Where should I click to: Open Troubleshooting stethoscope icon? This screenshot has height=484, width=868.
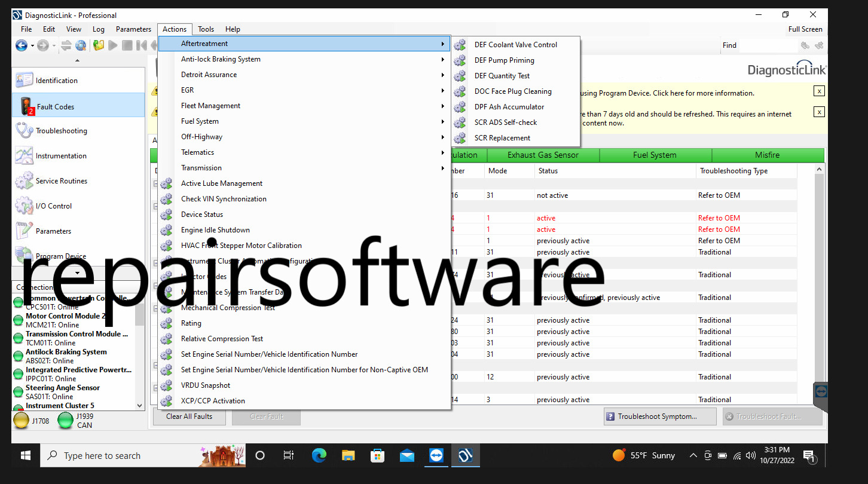pos(25,130)
